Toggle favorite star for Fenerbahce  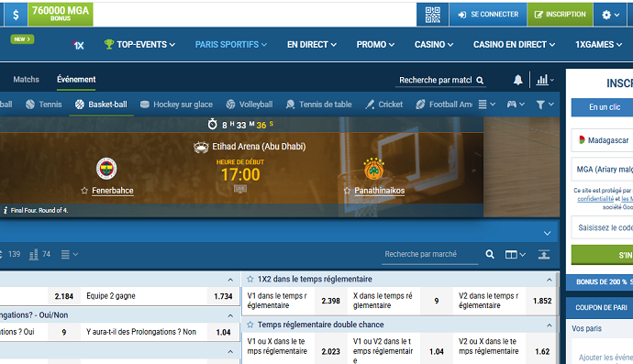84,191
